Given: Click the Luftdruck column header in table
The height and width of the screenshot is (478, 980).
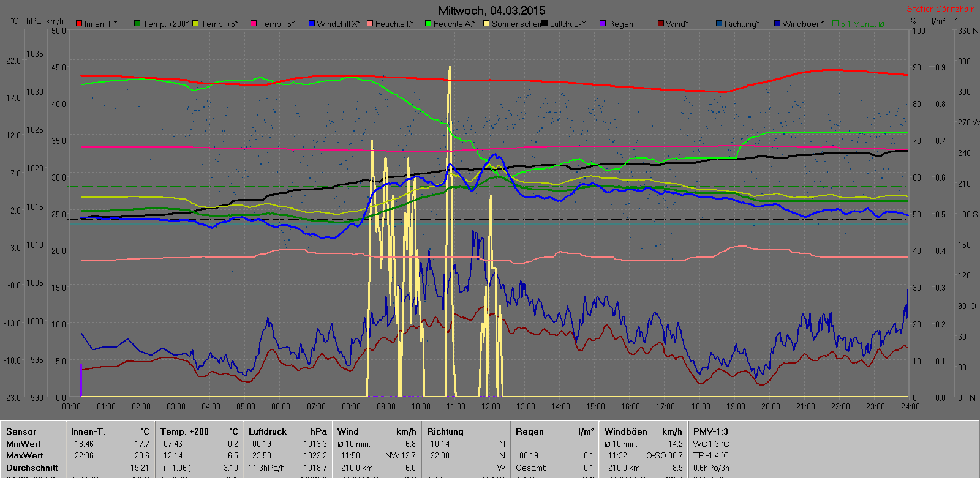Looking at the screenshot, I should [x=267, y=431].
